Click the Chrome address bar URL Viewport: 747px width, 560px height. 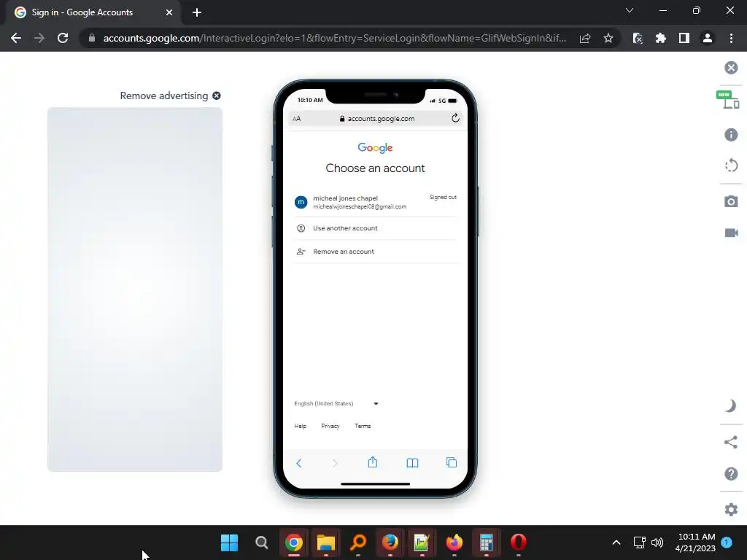[x=334, y=38]
